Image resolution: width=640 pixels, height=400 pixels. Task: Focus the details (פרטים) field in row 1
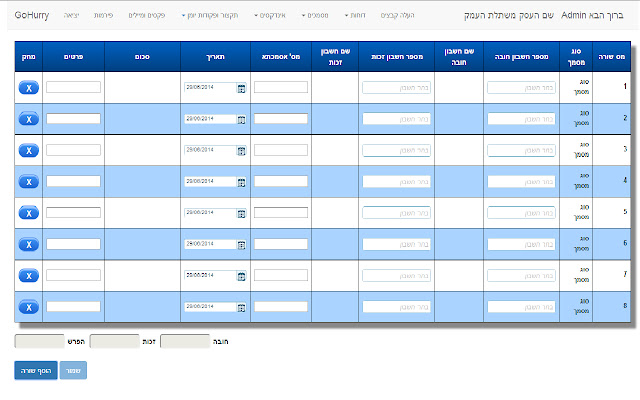point(73,87)
